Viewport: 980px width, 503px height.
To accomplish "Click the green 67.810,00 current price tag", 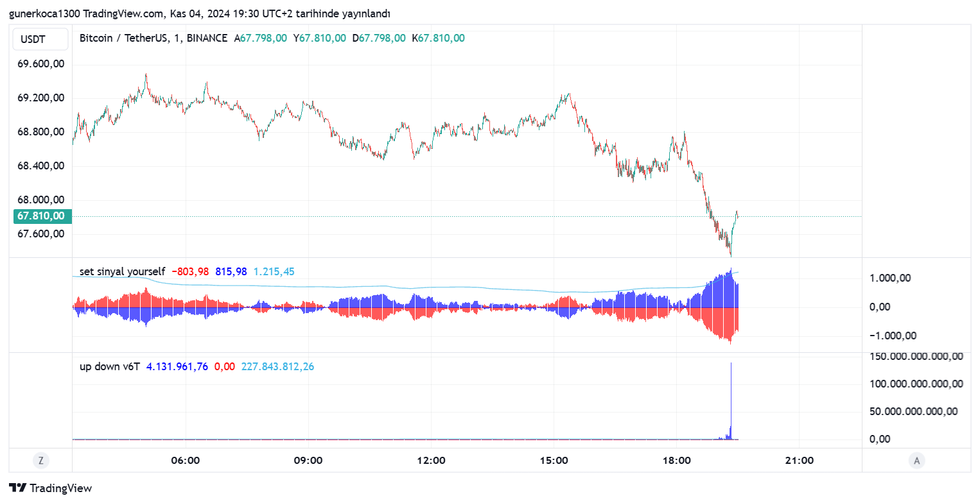I will (x=40, y=216).
